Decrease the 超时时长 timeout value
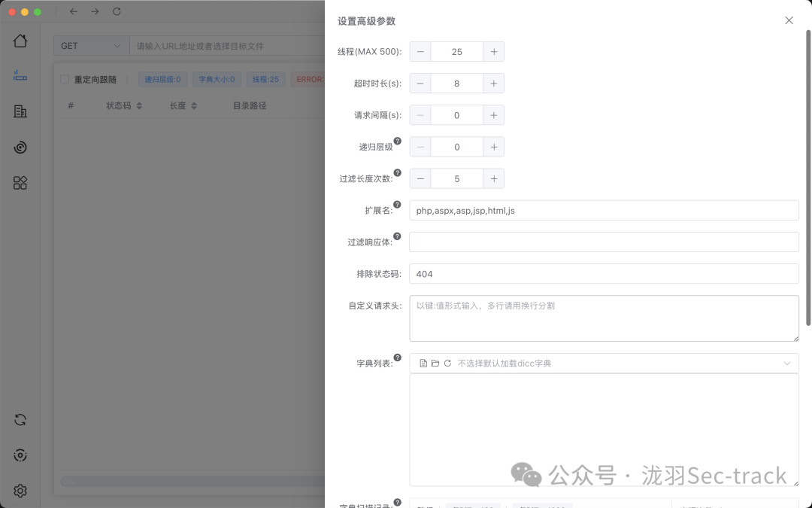The width and height of the screenshot is (812, 508). pyautogui.click(x=420, y=84)
